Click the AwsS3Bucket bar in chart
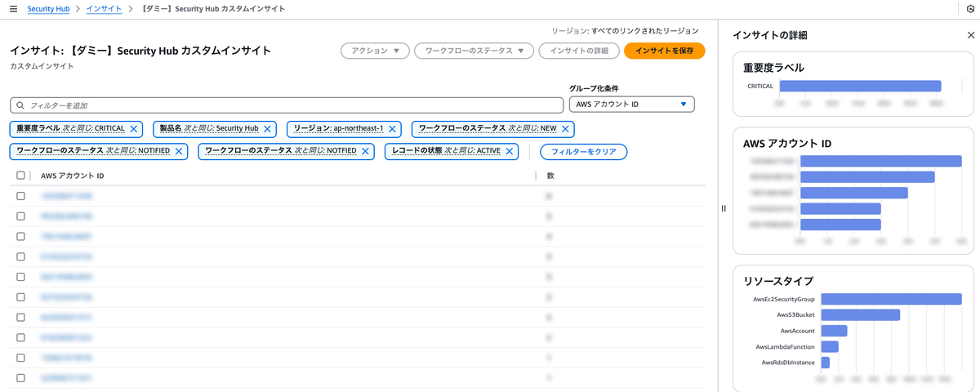This screenshot has height=392, width=980. (x=860, y=314)
